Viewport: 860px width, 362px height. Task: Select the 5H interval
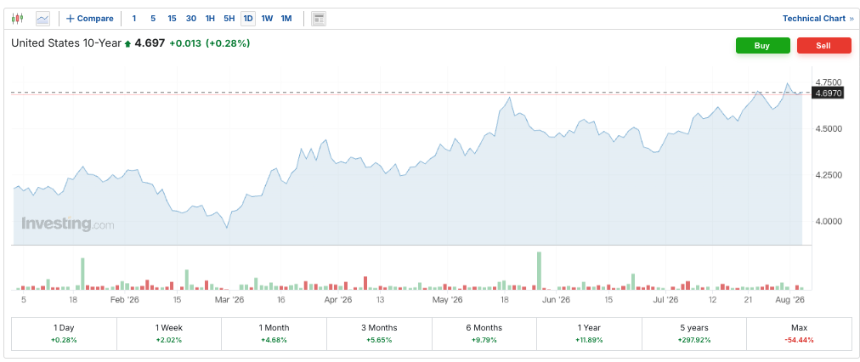(229, 19)
